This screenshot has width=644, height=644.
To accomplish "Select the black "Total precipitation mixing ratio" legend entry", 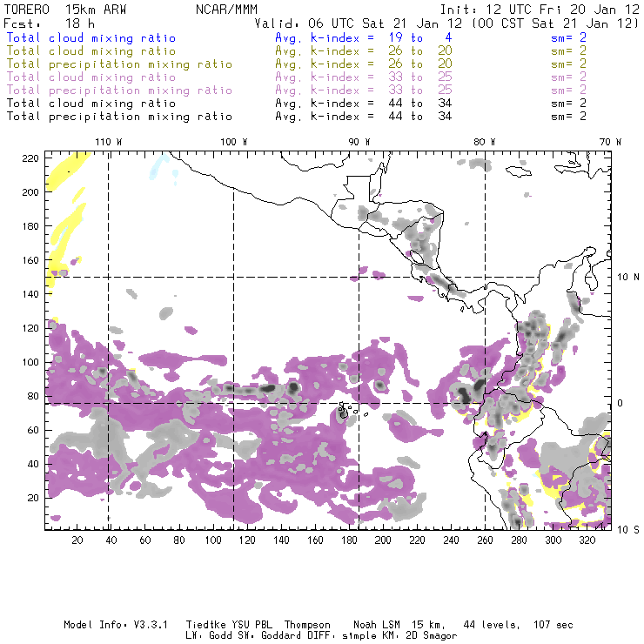I will click(119, 117).
